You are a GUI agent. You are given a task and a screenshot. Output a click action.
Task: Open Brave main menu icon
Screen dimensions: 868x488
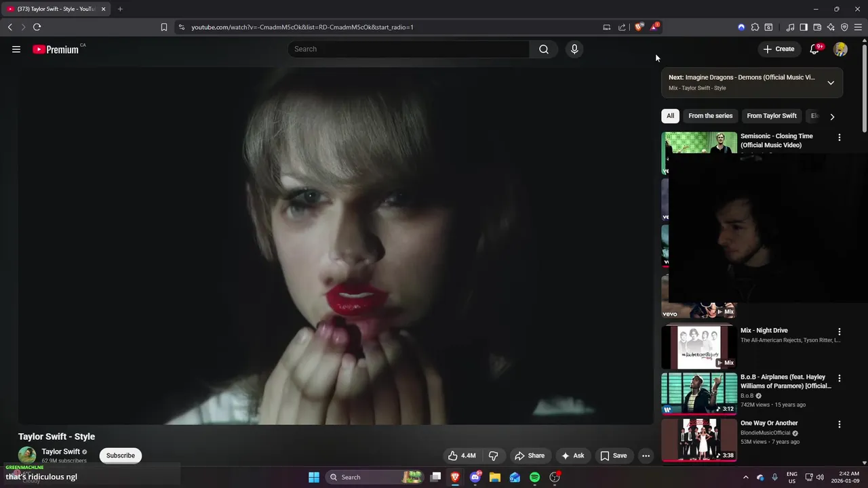click(x=858, y=27)
